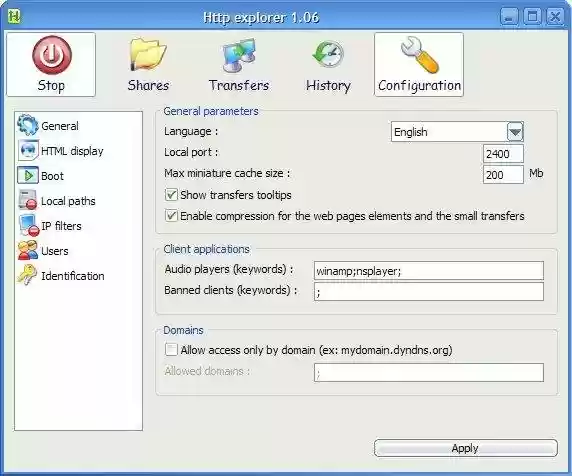Image resolution: width=572 pixels, height=476 pixels.
Task: Close the Http explorer window
Action: 555,17
